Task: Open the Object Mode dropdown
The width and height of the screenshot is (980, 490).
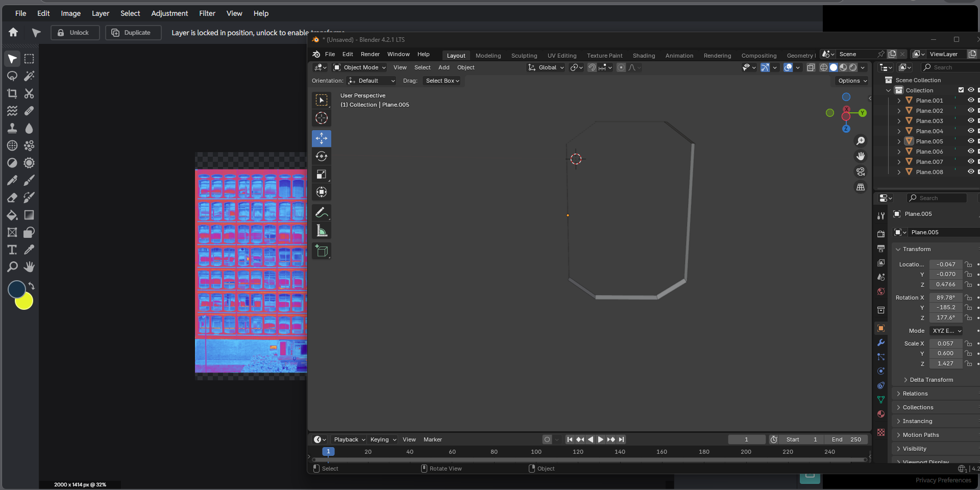Action: (360, 67)
